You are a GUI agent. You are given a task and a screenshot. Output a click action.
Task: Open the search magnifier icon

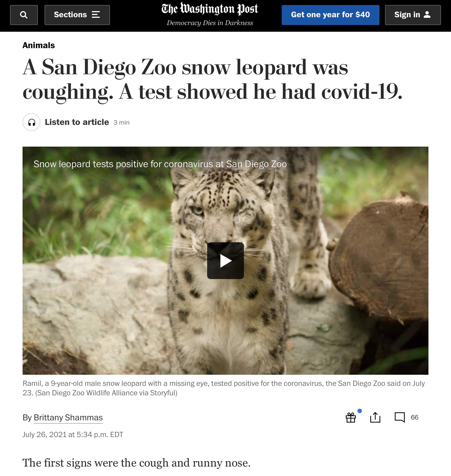(24, 15)
